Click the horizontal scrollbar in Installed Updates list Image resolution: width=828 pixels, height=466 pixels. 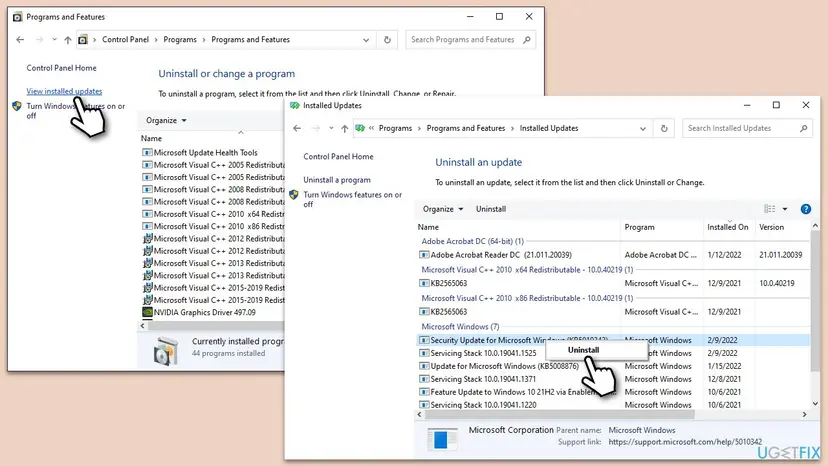(x=559, y=415)
